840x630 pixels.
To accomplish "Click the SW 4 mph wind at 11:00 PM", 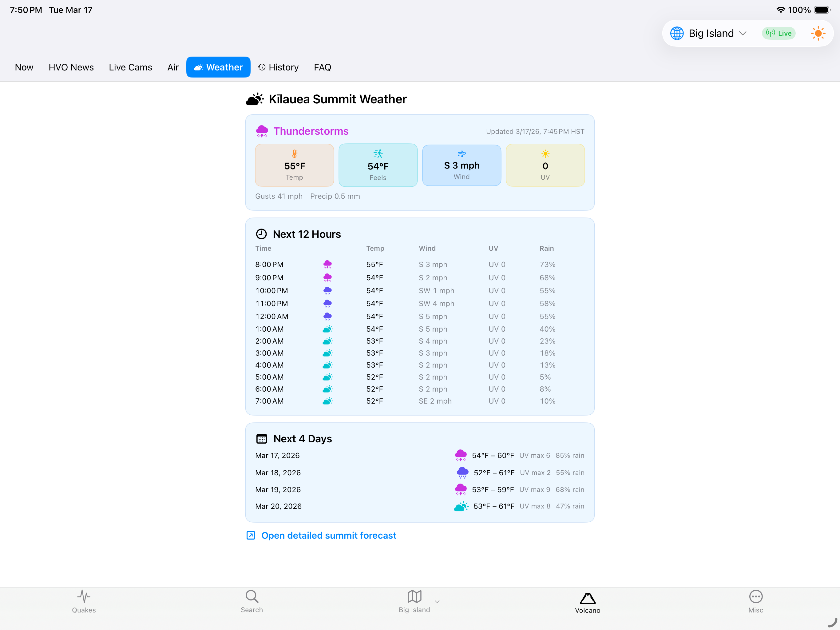I will click(436, 304).
